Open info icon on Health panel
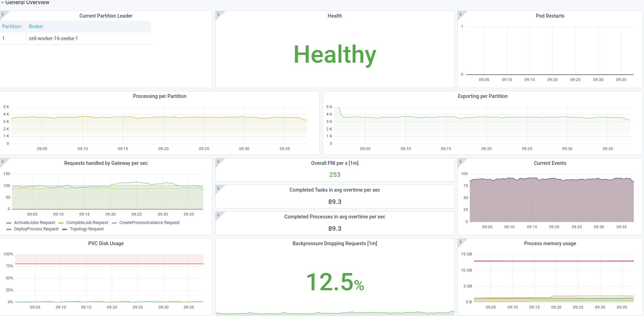 [218, 14]
